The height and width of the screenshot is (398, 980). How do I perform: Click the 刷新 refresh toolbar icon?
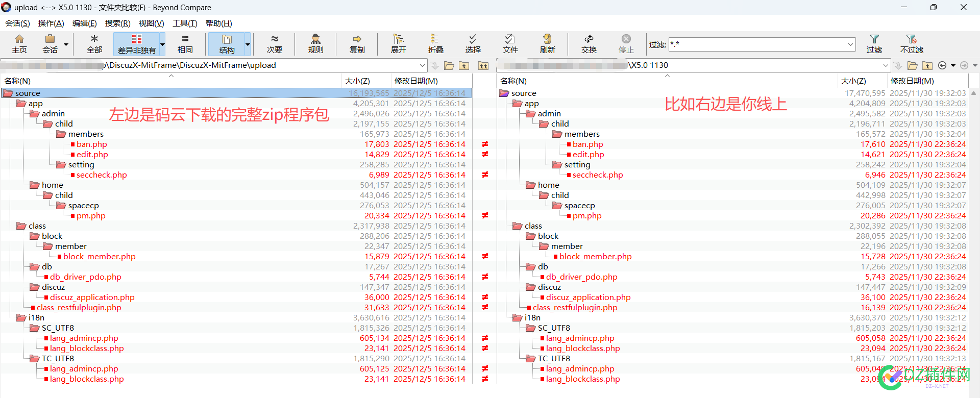pyautogui.click(x=547, y=44)
